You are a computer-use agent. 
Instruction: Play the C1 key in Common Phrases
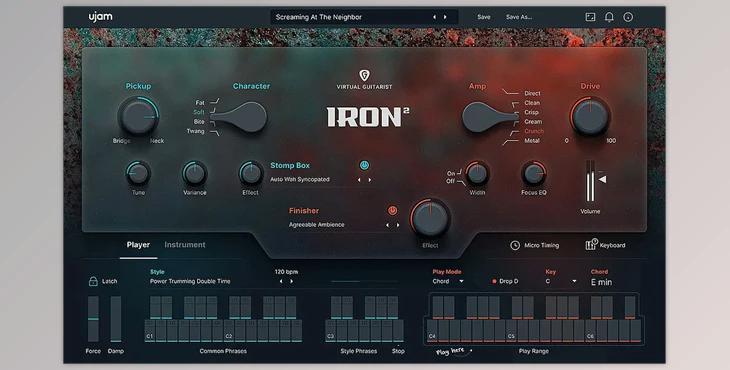coord(150,331)
